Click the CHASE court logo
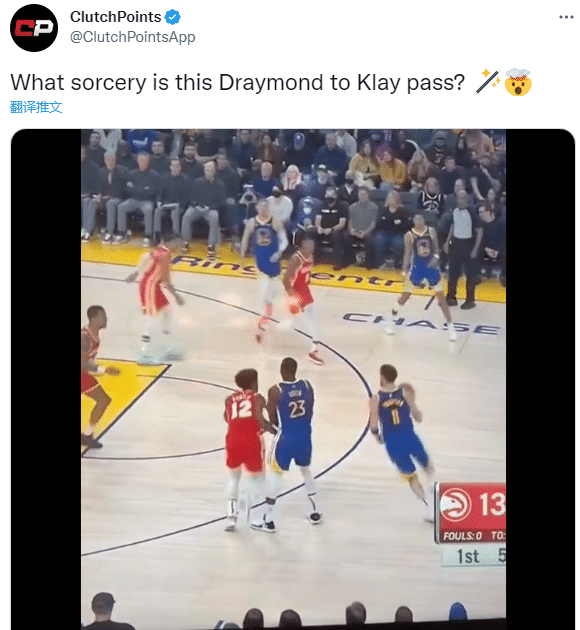 point(422,323)
